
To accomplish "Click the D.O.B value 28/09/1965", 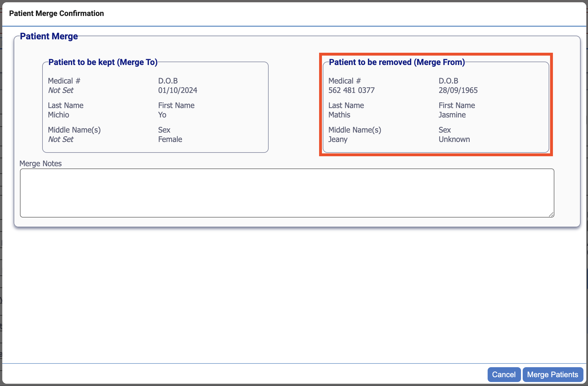I will pos(458,90).
